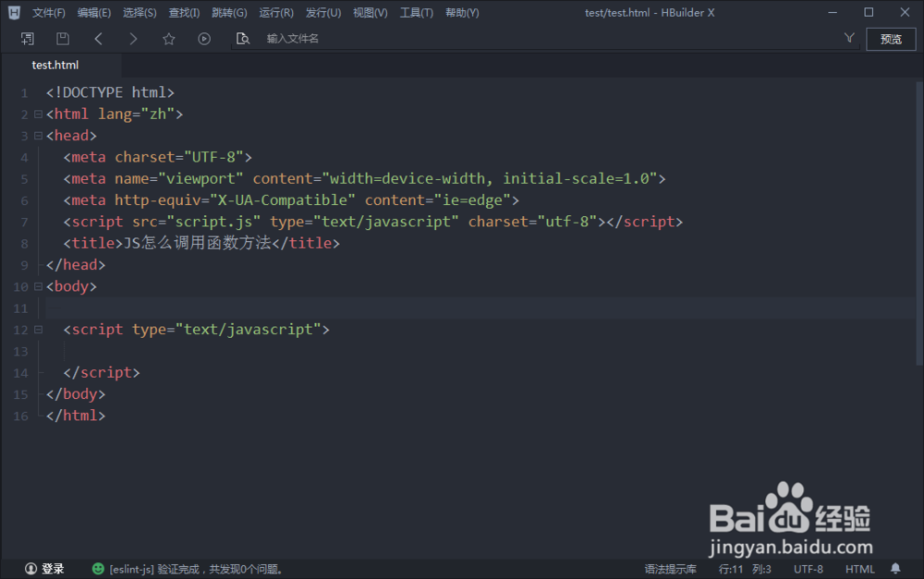The width and height of the screenshot is (924, 579).
Task: Collapse the script tag fold on line 12
Action: [x=38, y=330]
